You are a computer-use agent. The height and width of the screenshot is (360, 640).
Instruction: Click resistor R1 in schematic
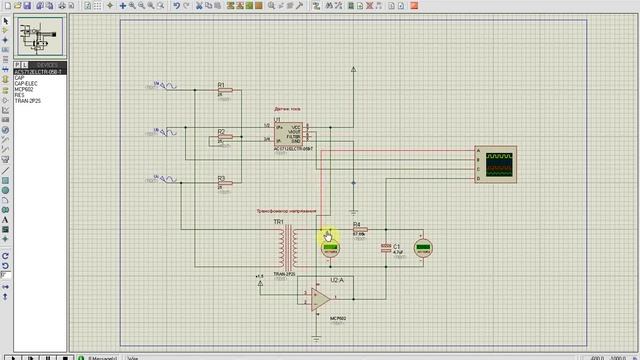pyautogui.click(x=225, y=90)
